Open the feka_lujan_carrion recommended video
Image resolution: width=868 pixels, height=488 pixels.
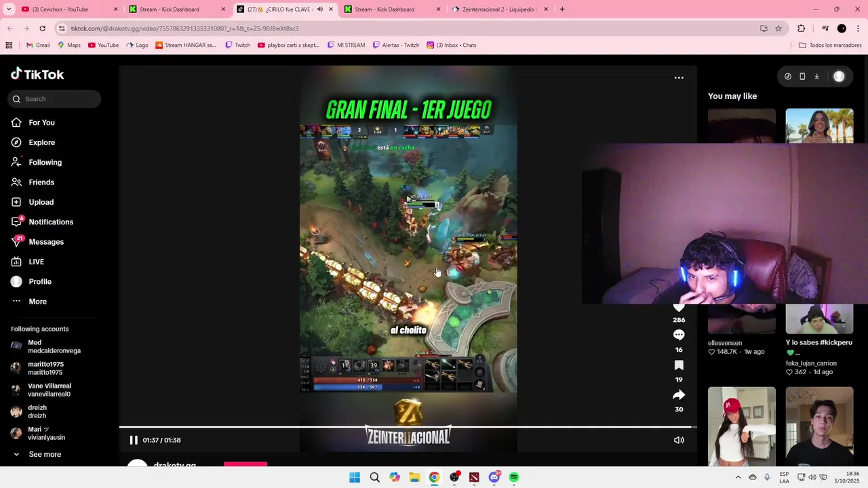(820, 319)
